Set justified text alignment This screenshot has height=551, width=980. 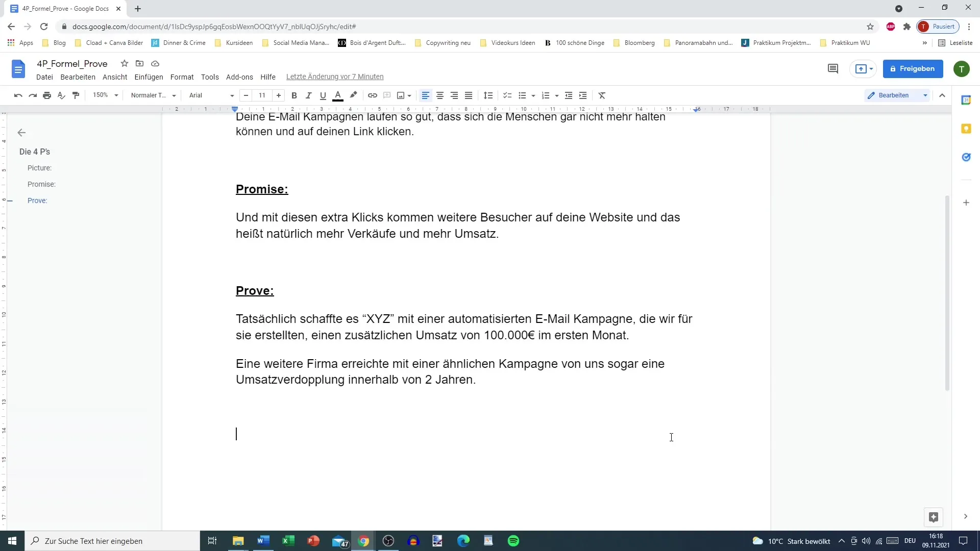pyautogui.click(x=469, y=95)
